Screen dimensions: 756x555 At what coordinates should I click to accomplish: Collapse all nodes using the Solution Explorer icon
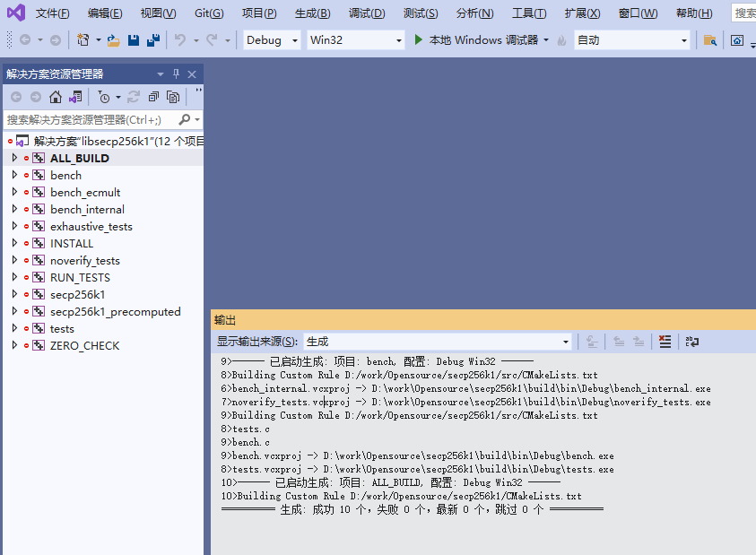153,96
